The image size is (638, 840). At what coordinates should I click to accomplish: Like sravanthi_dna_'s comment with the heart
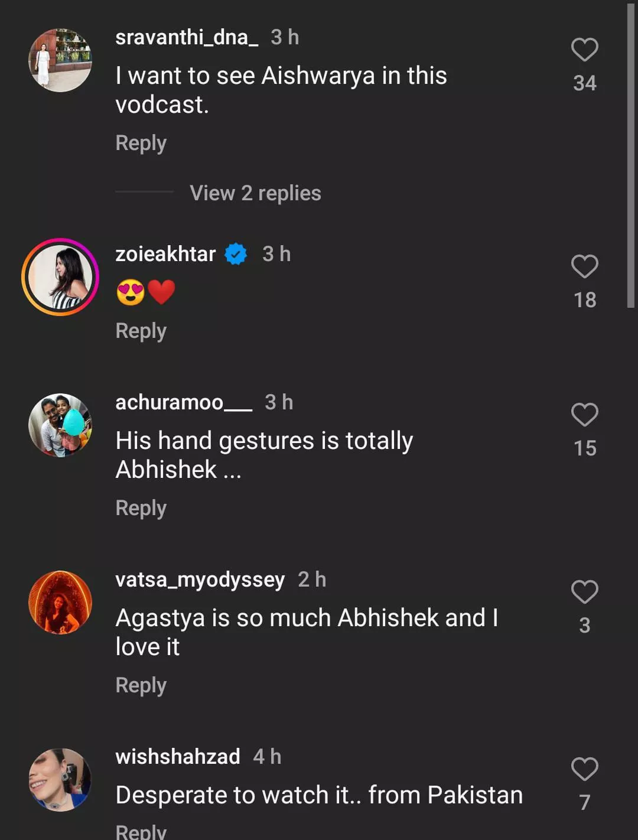point(584,50)
